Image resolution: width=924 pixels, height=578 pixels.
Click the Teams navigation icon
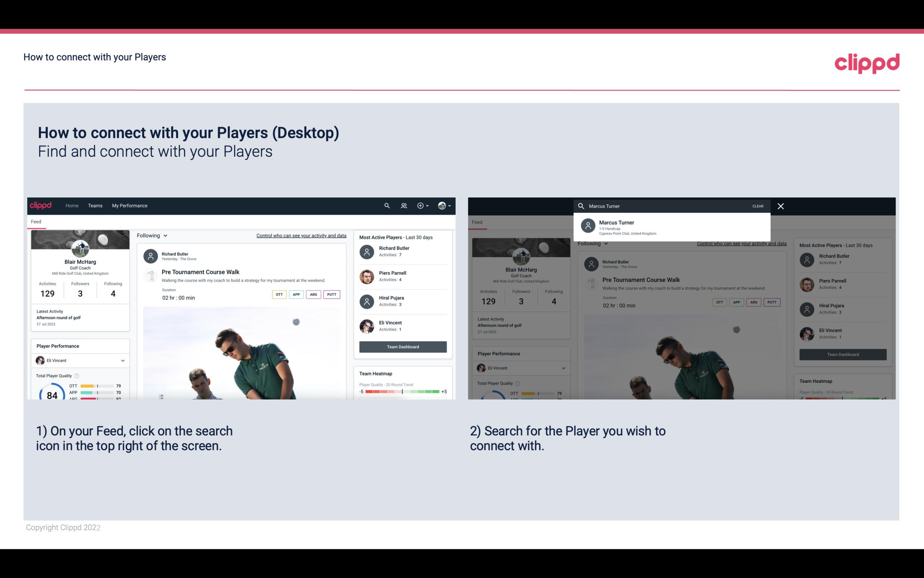[95, 206]
